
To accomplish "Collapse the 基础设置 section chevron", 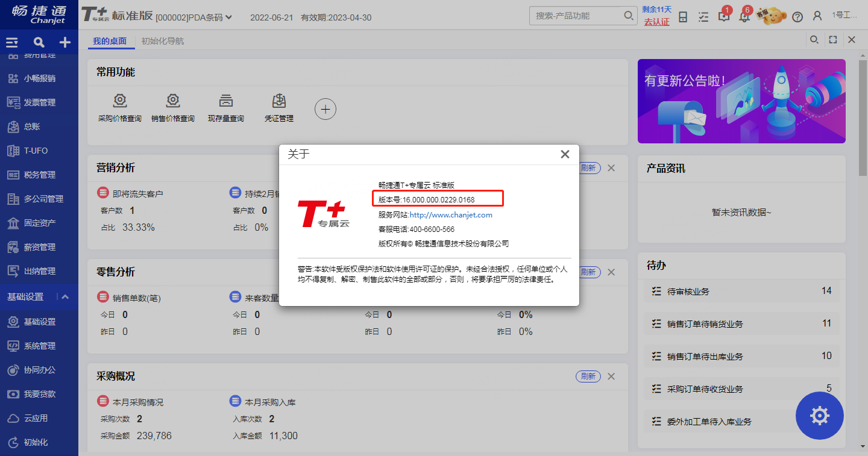I will [x=65, y=297].
